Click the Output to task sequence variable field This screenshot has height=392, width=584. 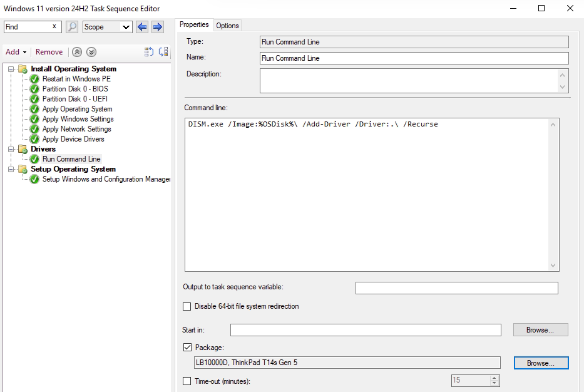[x=457, y=288]
